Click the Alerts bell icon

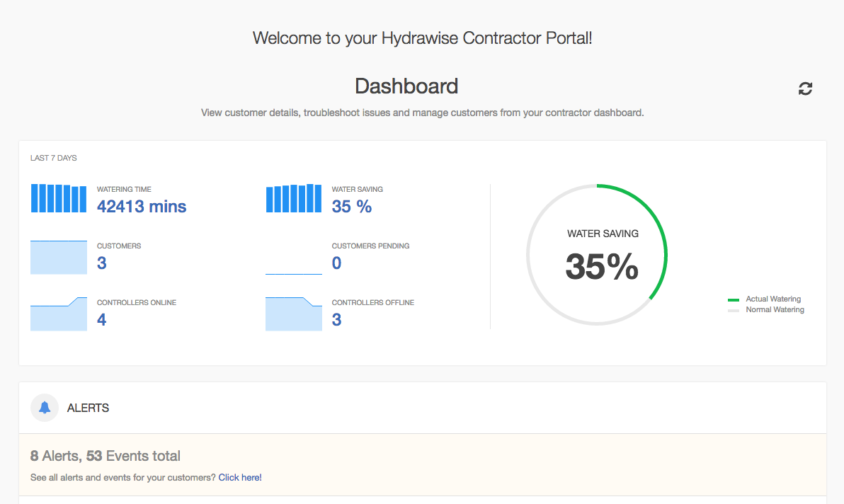point(45,408)
